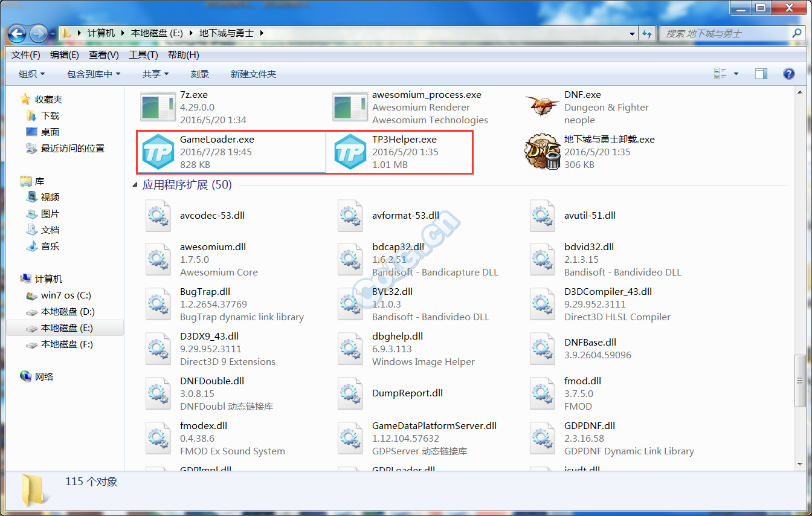Open 最近访问的位置 in the sidebar
This screenshot has width=812, height=516.
(x=66, y=148)
